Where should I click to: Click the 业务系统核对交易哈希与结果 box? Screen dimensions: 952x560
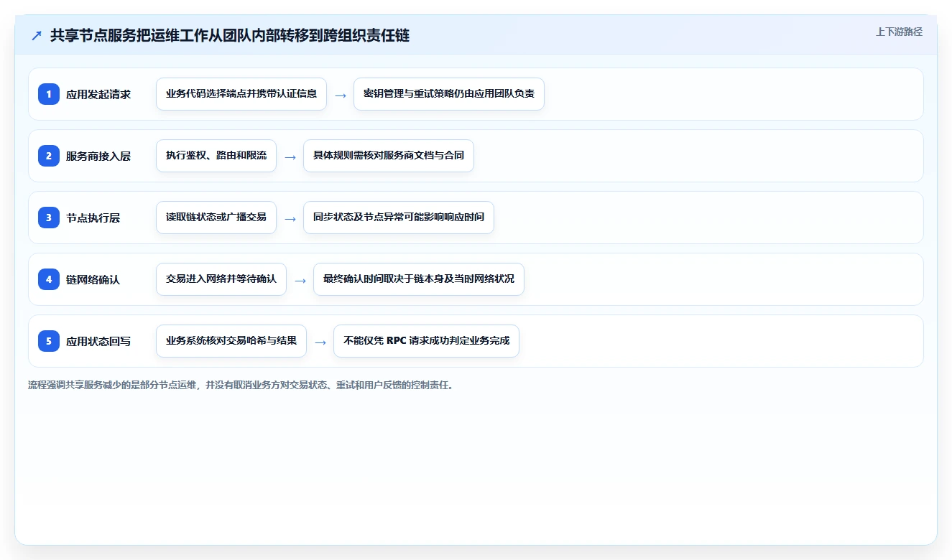231,341
